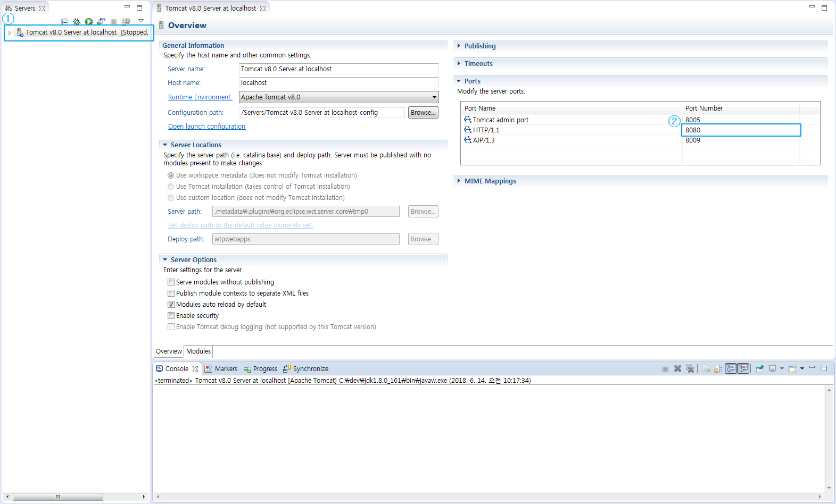Collapse the Ports section
This screenshot has height=504, width=836.
click(x=459, y=81)
